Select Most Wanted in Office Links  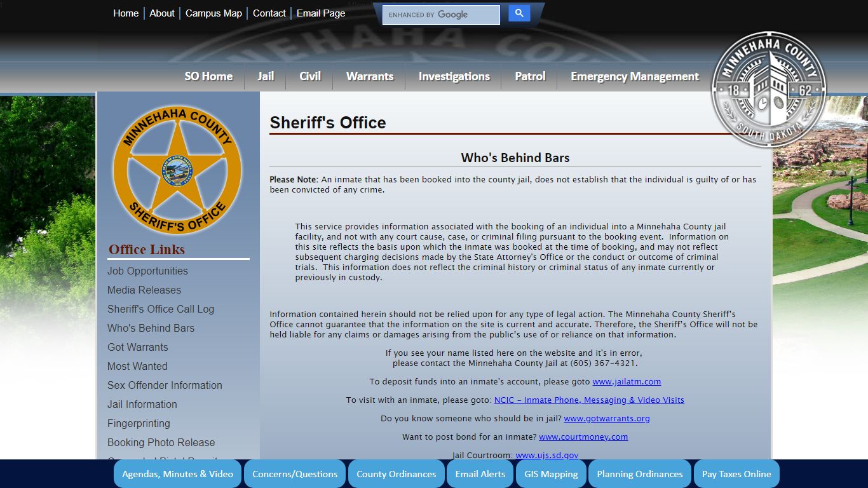(x=137, y=366)
